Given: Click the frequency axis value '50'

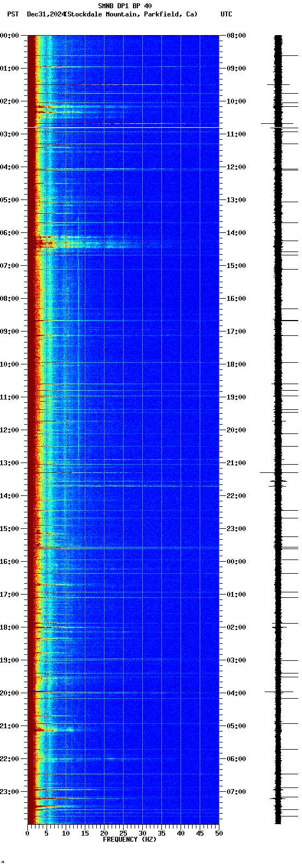Looking at the screenshot, I should point(219,833).
